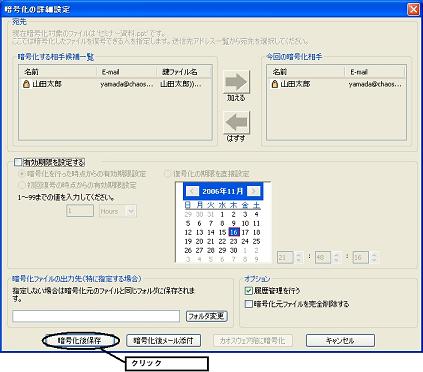This screenshot has height=372, width=423.
Task: Click the expiry value input field
Action: pyautogui.click(x=80, y=211)
